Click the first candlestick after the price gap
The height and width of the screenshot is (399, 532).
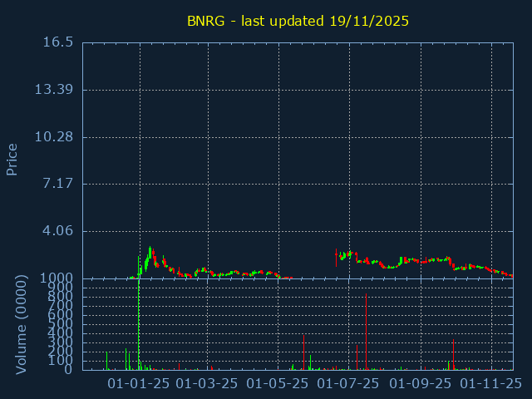pos(336,258)
